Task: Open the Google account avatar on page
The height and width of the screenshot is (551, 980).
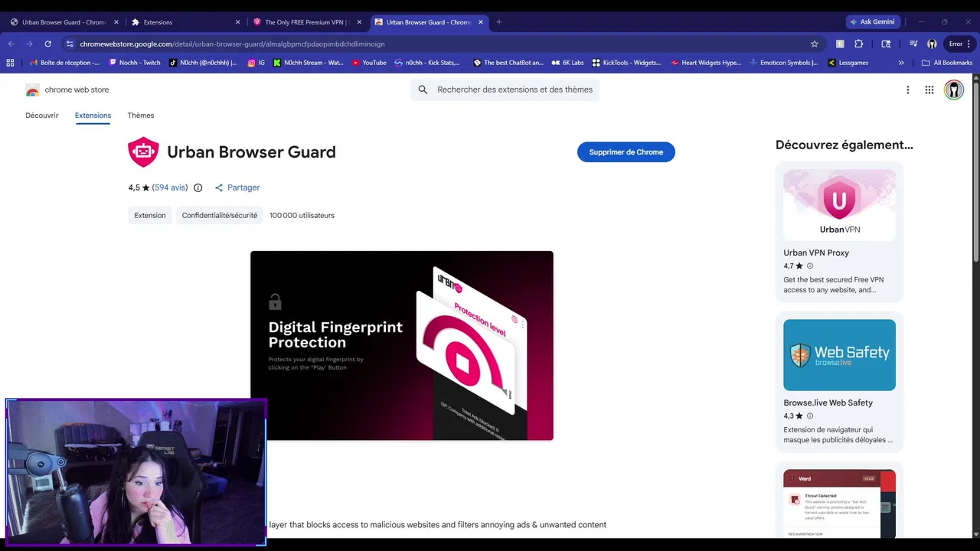Action: tap(953, 90)
